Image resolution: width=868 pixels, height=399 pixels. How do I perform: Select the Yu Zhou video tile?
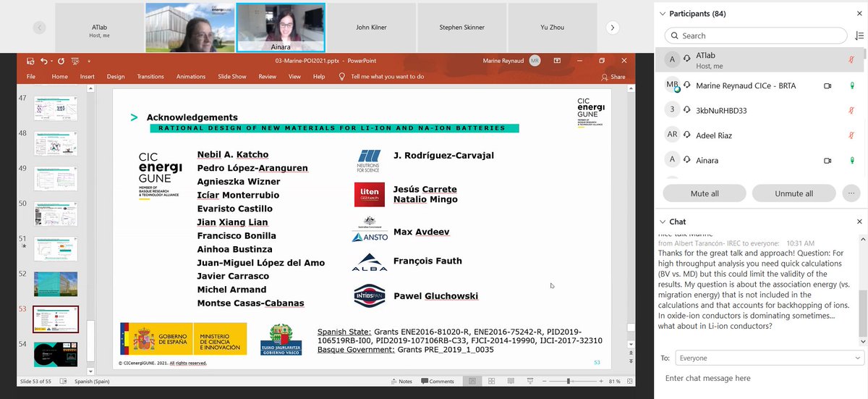552,28
